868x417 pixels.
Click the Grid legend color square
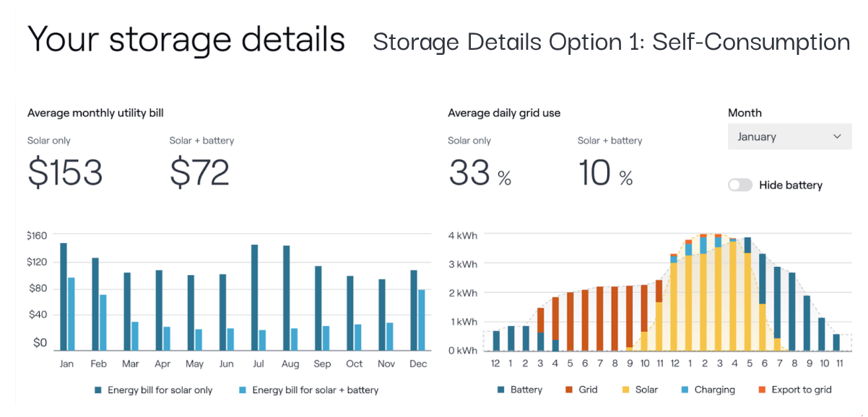[569, 390]
